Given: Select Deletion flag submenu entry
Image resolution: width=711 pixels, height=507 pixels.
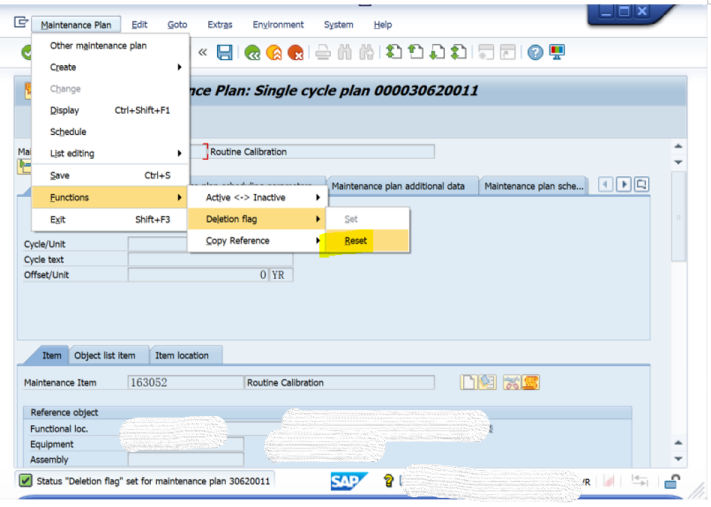Looking at the screenshot, I should pyautogui.click(x=257, y=219).
